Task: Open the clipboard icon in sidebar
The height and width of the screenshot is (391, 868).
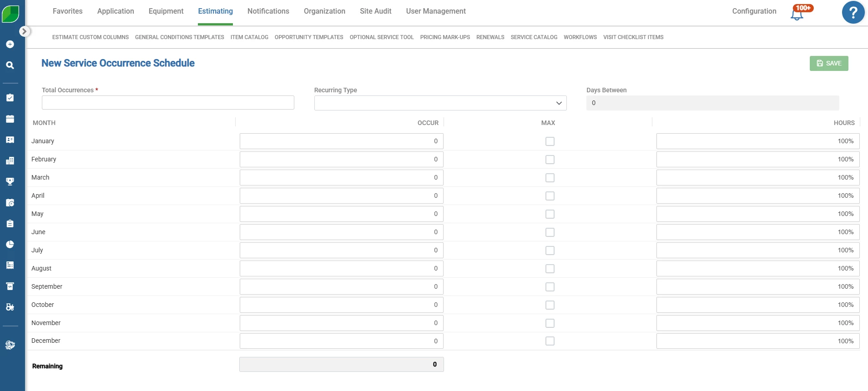Action: (x=10, y=224)
